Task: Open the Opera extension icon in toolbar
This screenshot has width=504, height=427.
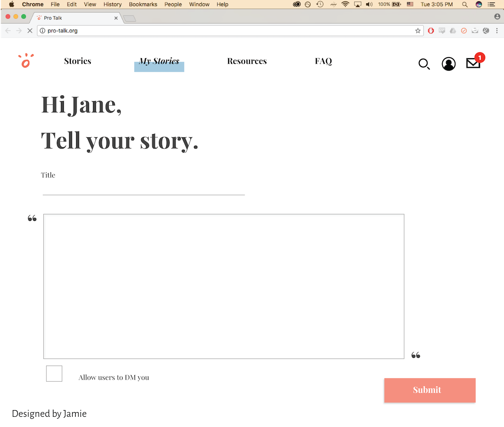Action: (431, 30)
